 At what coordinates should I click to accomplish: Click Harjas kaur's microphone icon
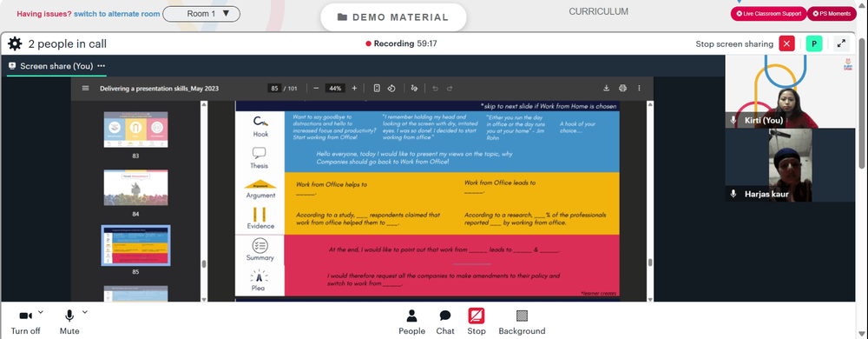(x=734, y=193)
